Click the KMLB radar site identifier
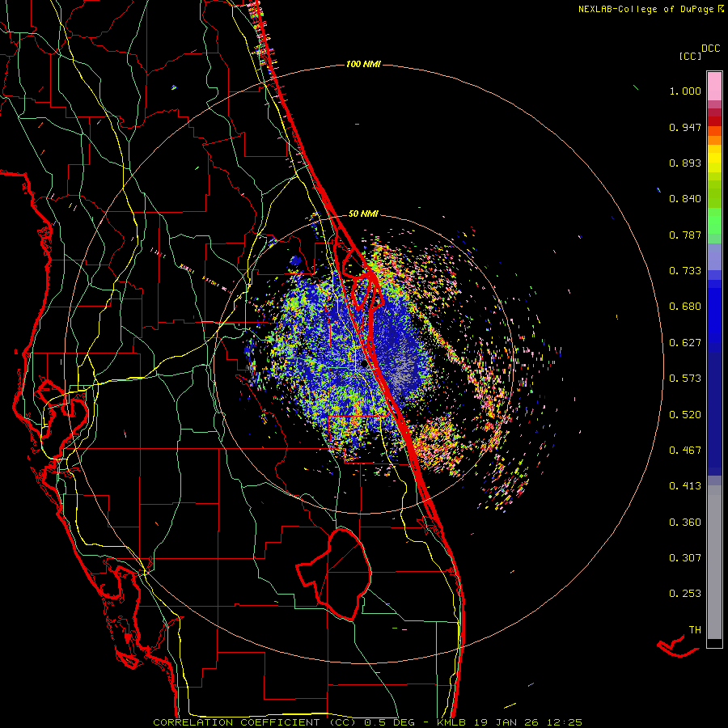Viewport: 728px width, 728px height. (x=451, y=722)
